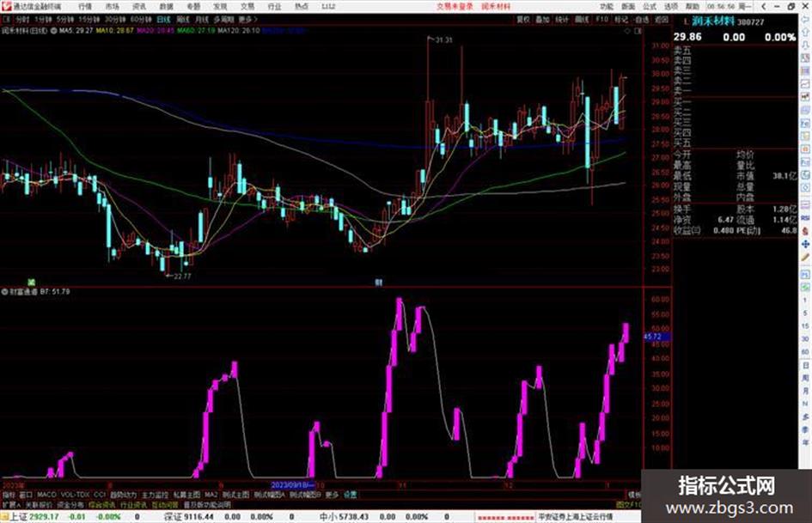The image size is (812, 523).
Task: Select the MACD indicator tab
Action: point(46,495)
